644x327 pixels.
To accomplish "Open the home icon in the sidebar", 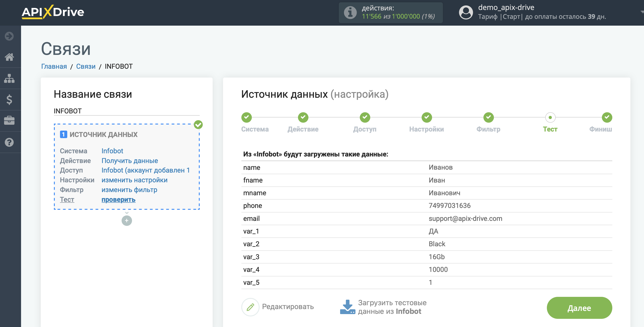I will 9,57.
